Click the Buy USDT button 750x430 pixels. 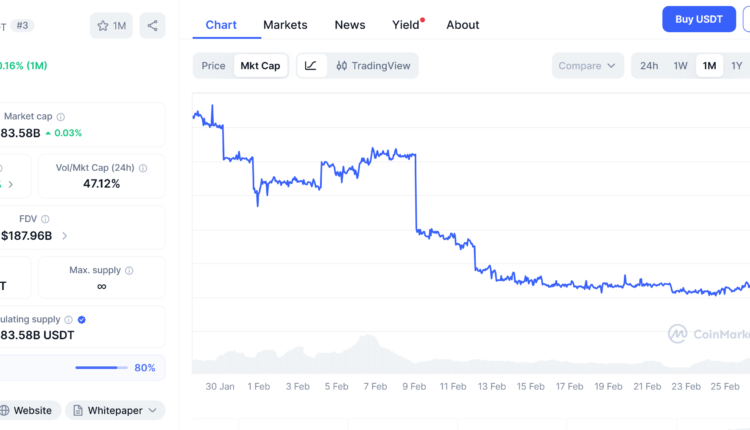[698, 19]
